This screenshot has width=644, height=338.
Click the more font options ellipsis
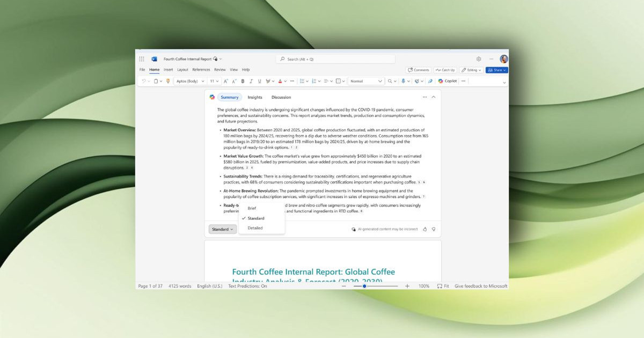tap(292, 81)
